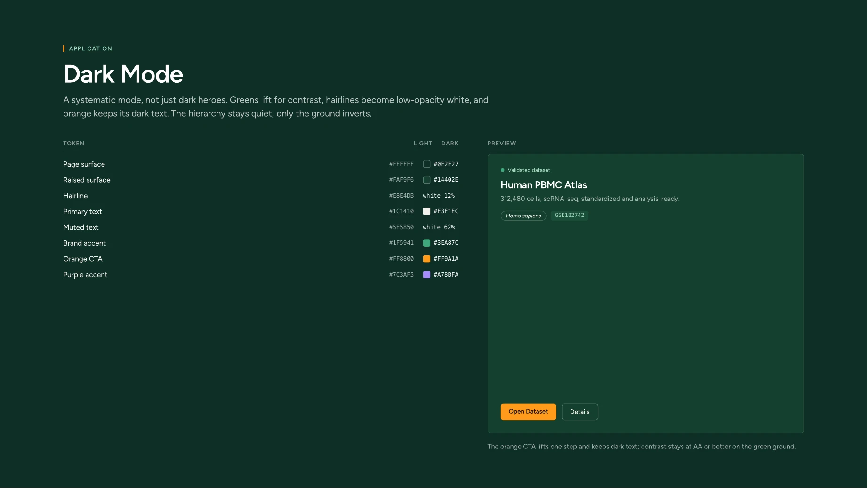Screen dimensions: 868x488
Task: Select the TOKEN column header
Action: (x=74, y=144)
